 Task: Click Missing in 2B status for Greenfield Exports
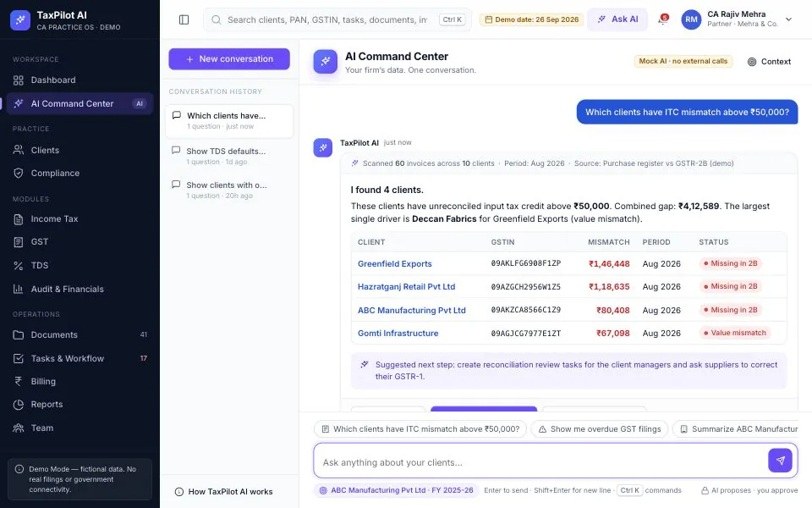click(x=730, y=263)
